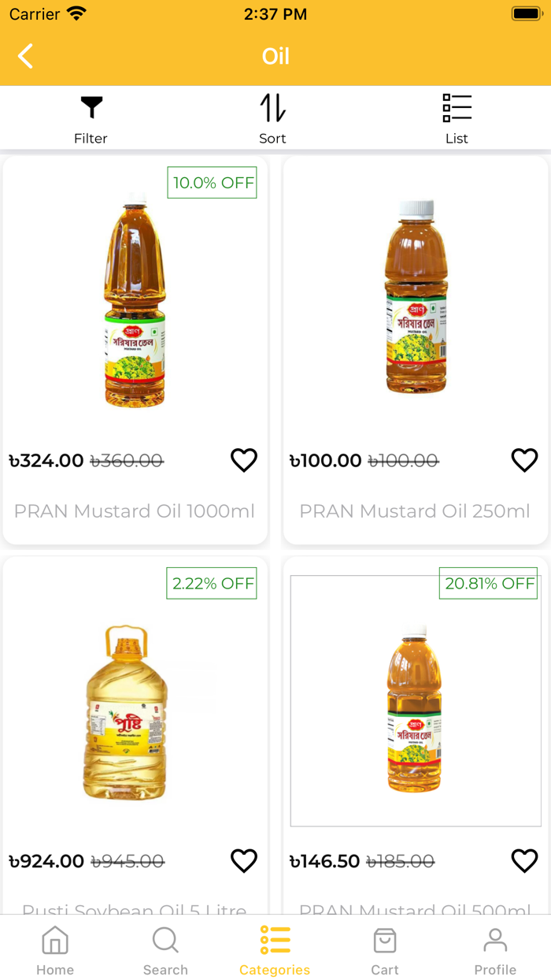551x980 pixels.
Task: Tap the 10.0% OFF discount badge
Action: [212, 183]
